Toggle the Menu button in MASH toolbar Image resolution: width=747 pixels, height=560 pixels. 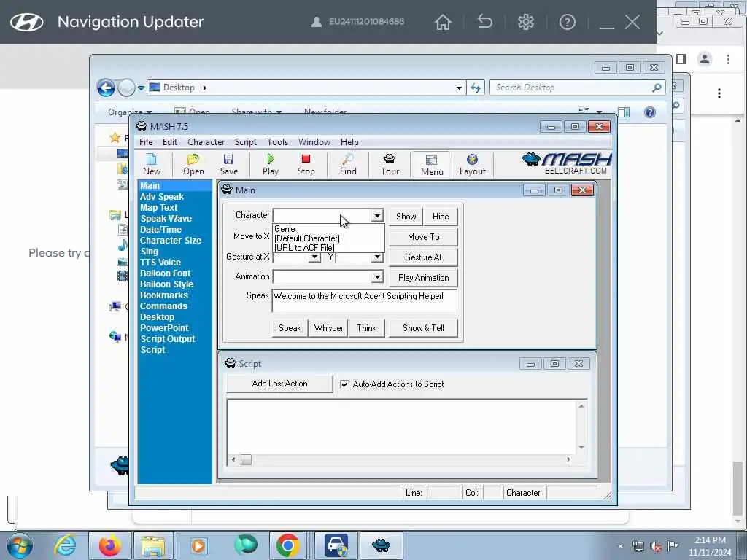(432, 165)
